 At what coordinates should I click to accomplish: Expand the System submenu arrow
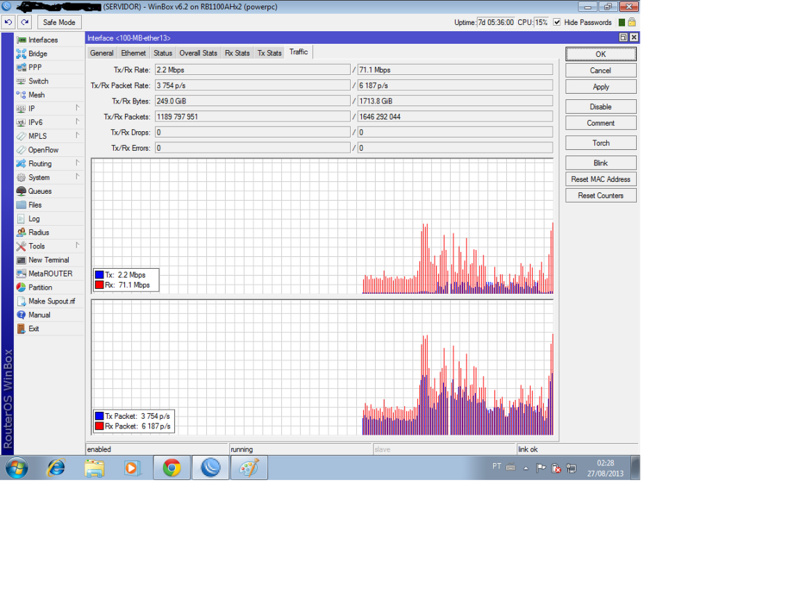(78, 177)
